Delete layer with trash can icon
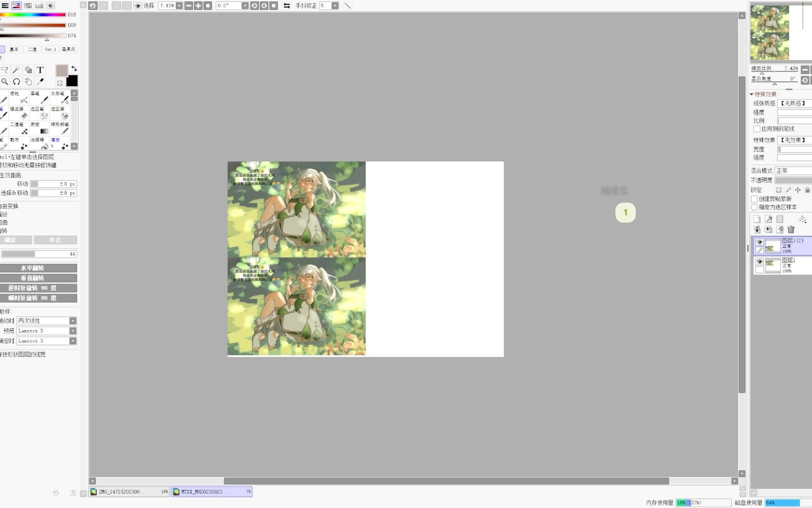812x508 pixels. pyautogui.click(x=791, y=230)
